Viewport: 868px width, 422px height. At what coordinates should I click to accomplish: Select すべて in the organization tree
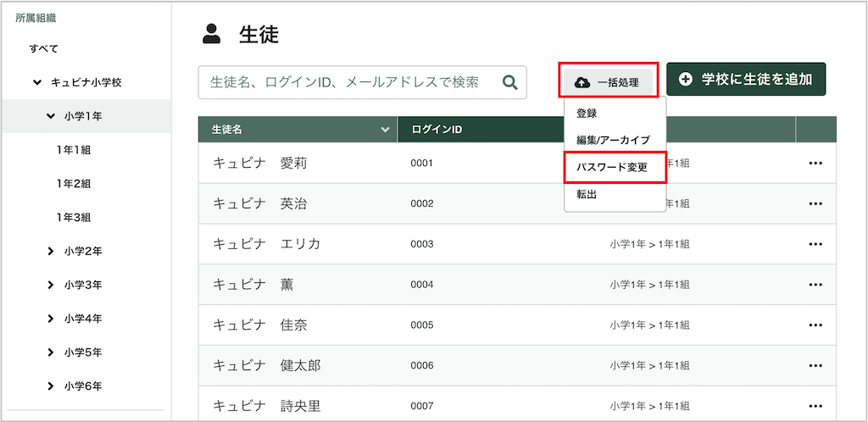point(44,48)
